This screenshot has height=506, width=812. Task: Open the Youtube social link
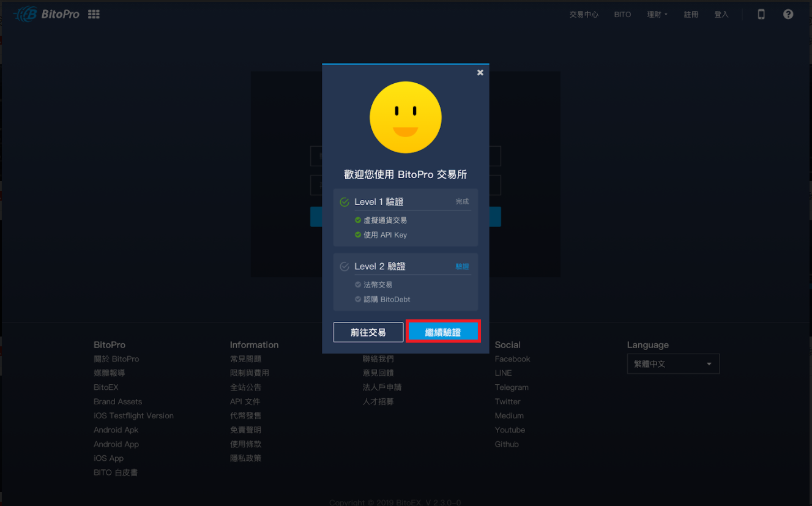(x=510, y=430)
